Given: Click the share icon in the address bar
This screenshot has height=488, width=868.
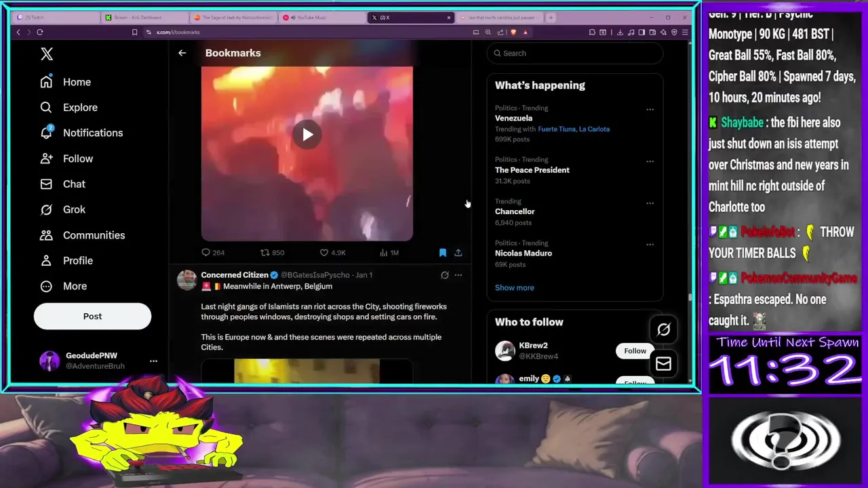Looking at the screenshot, I should (500, 32).
